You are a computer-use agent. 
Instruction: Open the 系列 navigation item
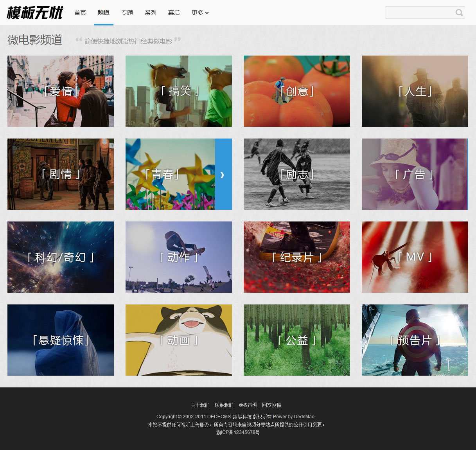click(x=151, y=13)
